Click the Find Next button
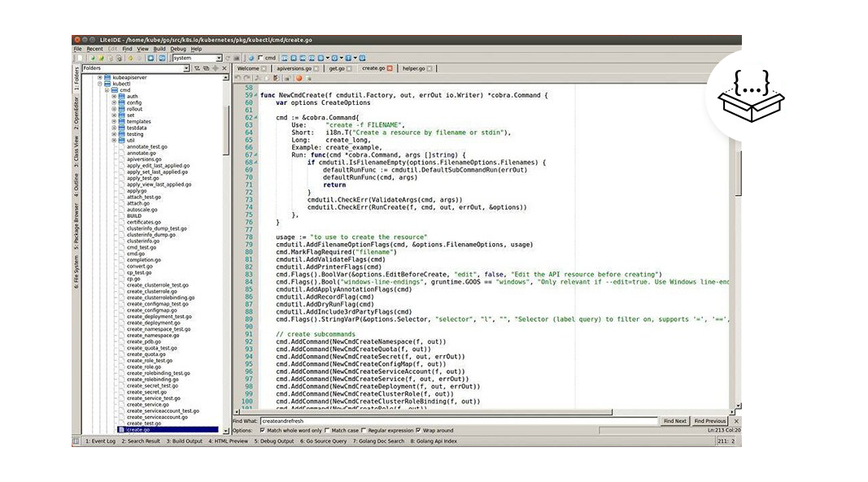 674,421
